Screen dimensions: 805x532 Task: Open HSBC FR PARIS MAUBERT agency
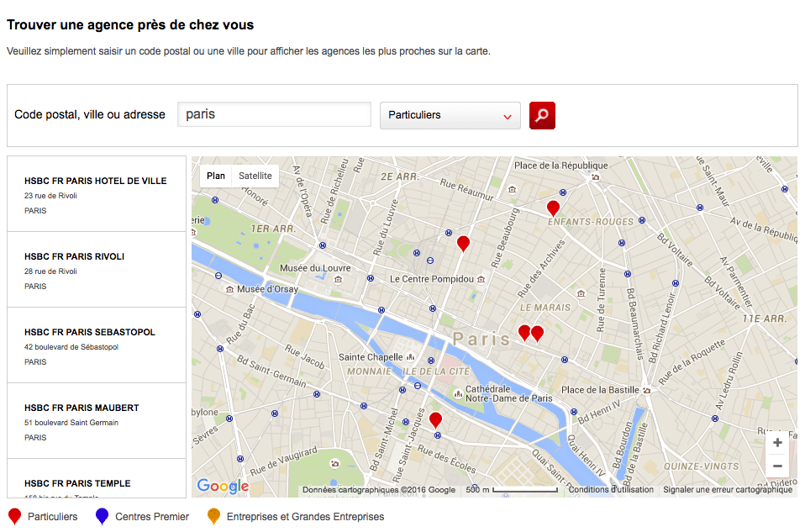(97, 420)
